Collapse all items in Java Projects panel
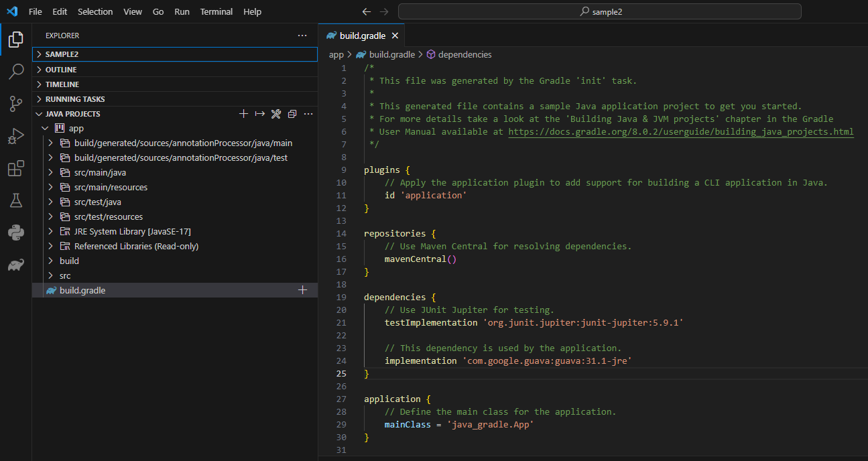The width and height of the screenshot is (868, 461). coord(292,114)
